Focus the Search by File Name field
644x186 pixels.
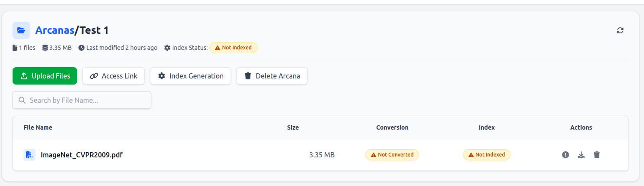(x=82, y=100)
